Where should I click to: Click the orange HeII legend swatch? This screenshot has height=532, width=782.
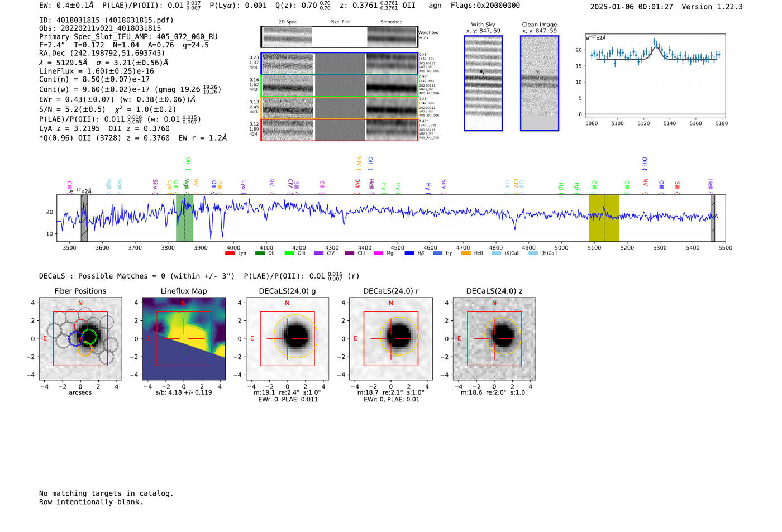(x=466, y=253)
